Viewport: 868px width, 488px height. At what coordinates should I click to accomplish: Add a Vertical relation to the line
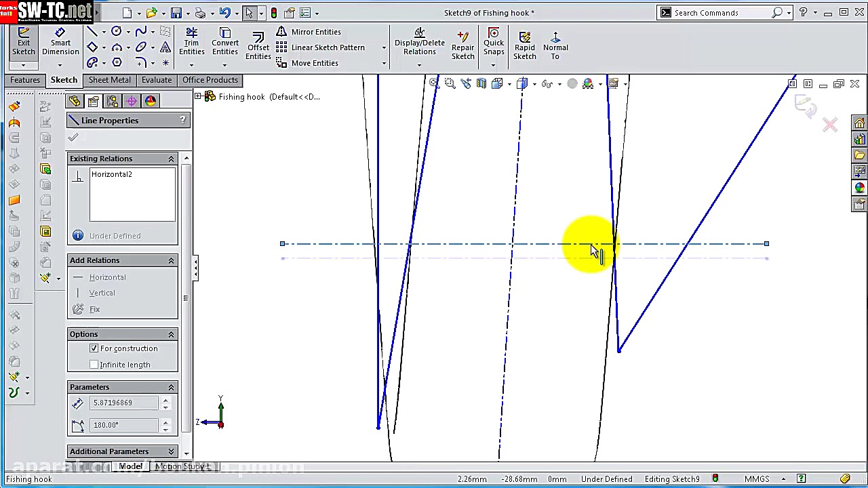pyautogui.click(x=102, y=292)
